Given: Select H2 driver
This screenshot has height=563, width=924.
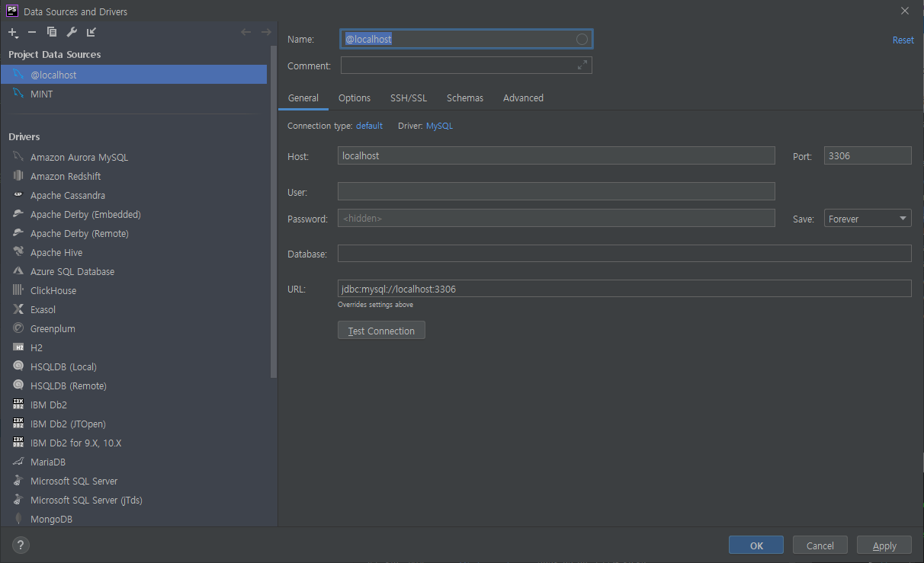Looking at the screenshot, I should pos(133,347).
